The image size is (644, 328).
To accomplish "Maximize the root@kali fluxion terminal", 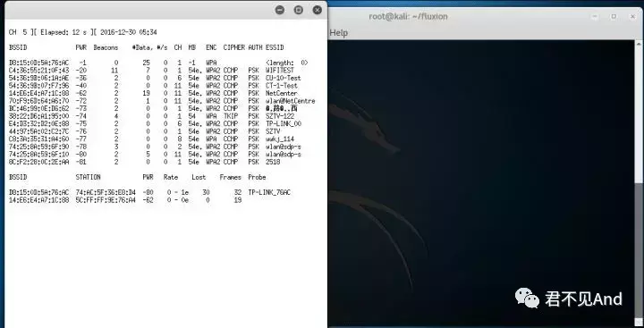I will (614, 16).
